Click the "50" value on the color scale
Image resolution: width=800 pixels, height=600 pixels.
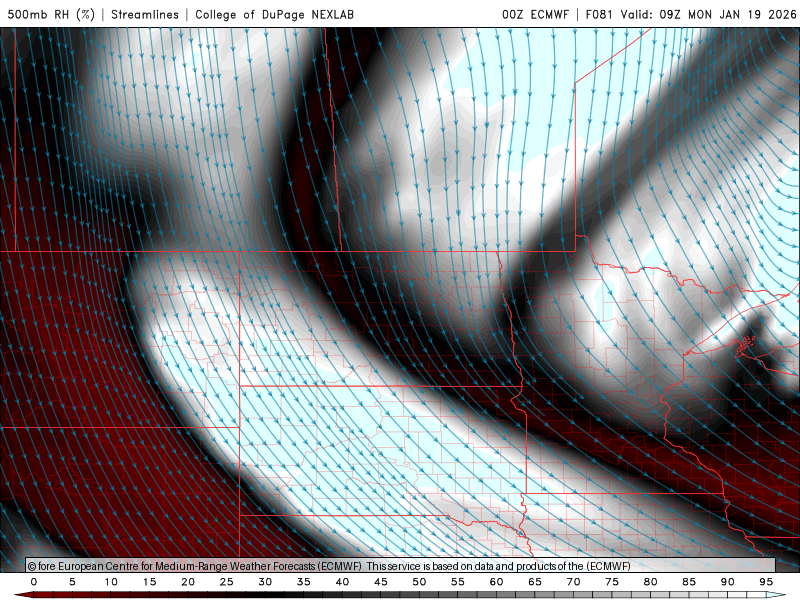click(x=419, y=582)
